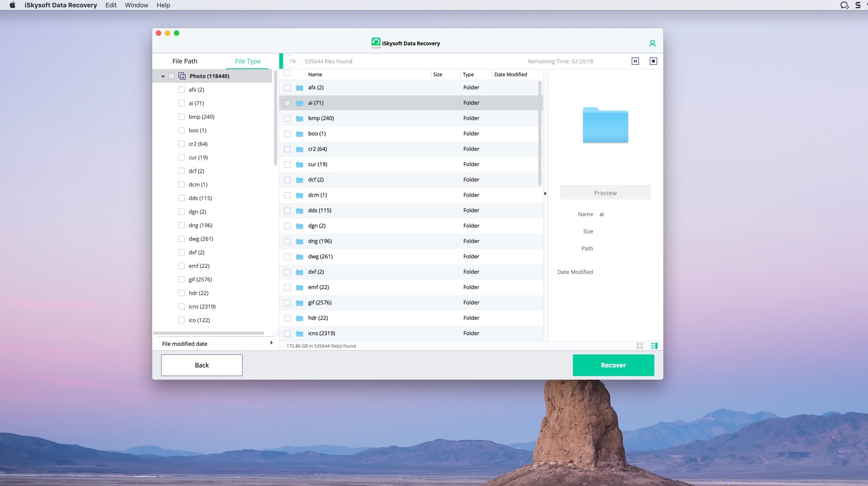
Task: Click the cr2 (64) folder icon in the list
Action: point(300,149)
